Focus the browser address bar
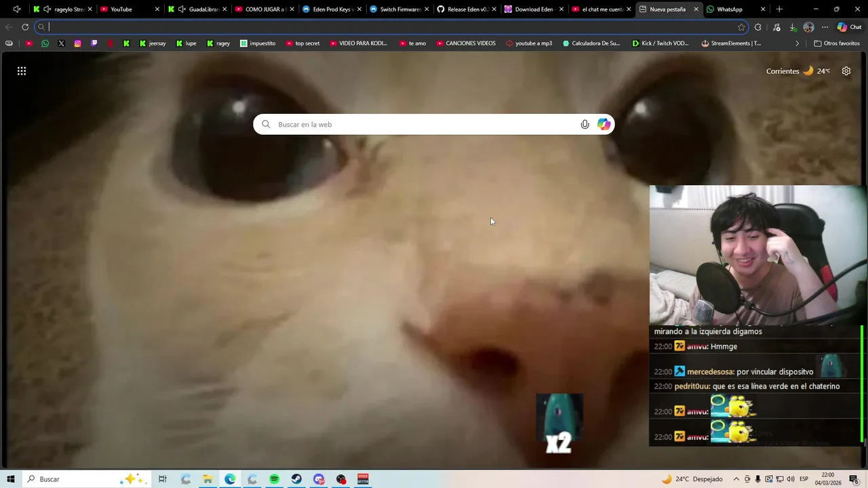Viewport: 868px width, 488px height. (390, 27)
